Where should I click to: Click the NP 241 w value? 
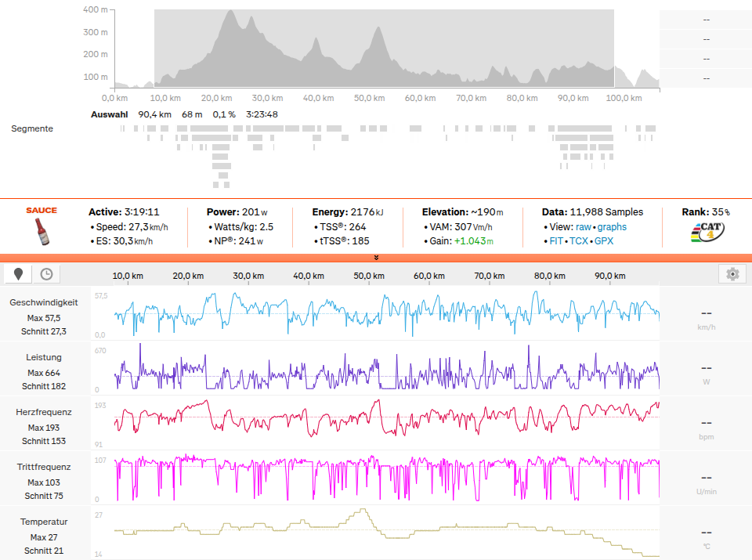[x=251, y=241]
